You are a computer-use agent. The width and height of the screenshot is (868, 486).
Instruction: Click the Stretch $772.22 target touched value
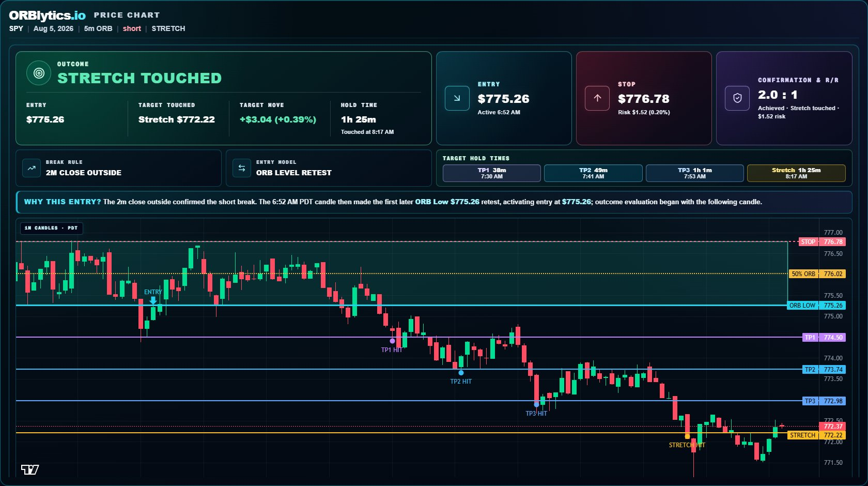tap(177, 119)
